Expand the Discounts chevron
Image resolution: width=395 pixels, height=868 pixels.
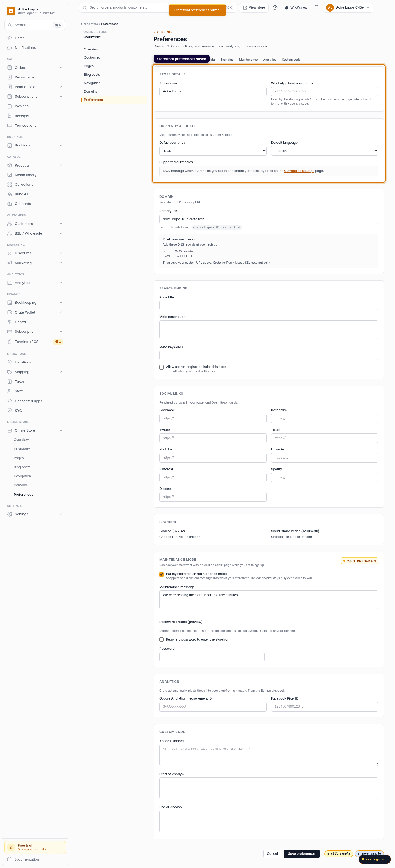coord(61,253)
